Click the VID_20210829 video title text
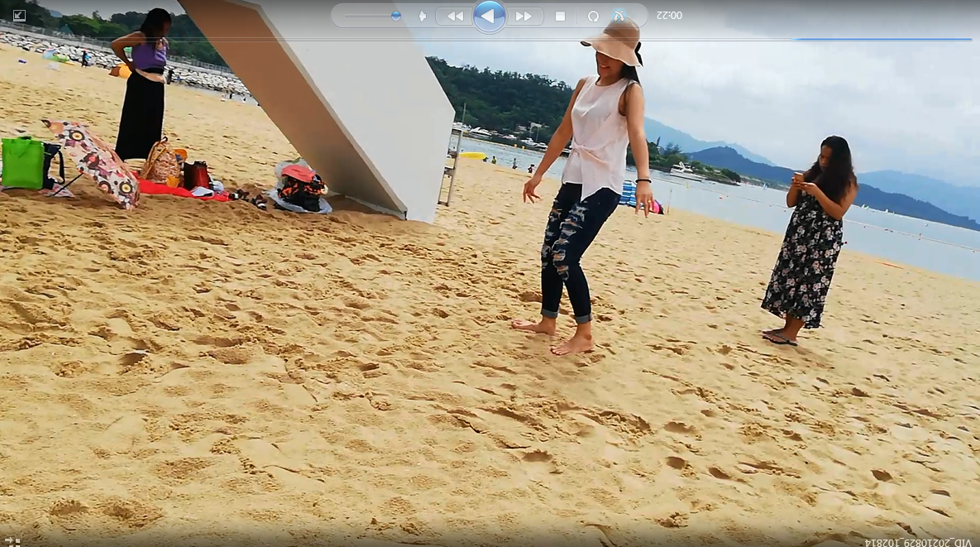 pyautogui.click(x=918, y=542)
